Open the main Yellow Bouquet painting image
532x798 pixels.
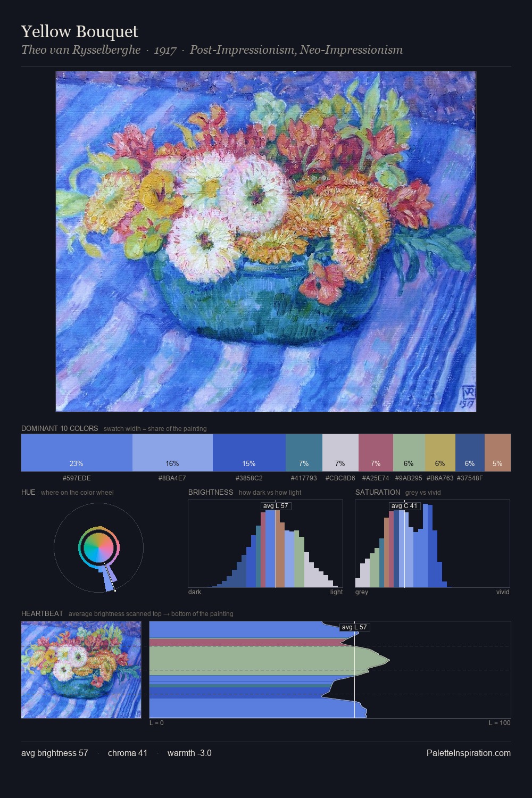click(266, 242)
